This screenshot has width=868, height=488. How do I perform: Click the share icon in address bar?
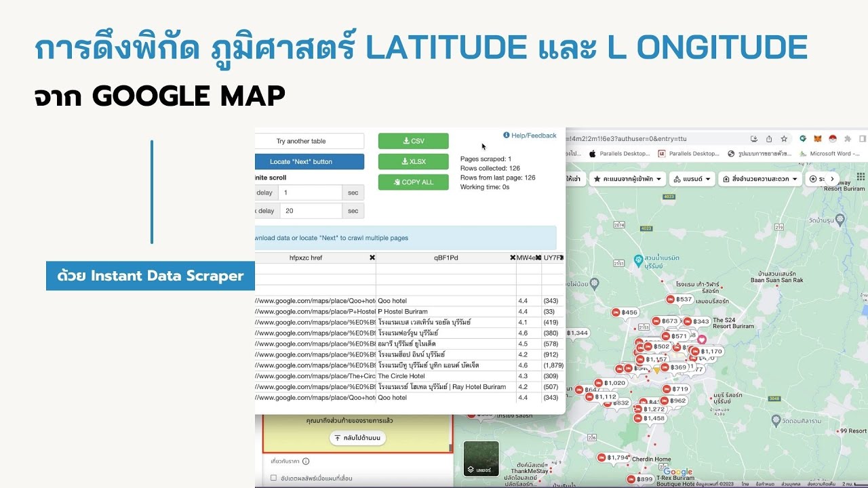769,138
